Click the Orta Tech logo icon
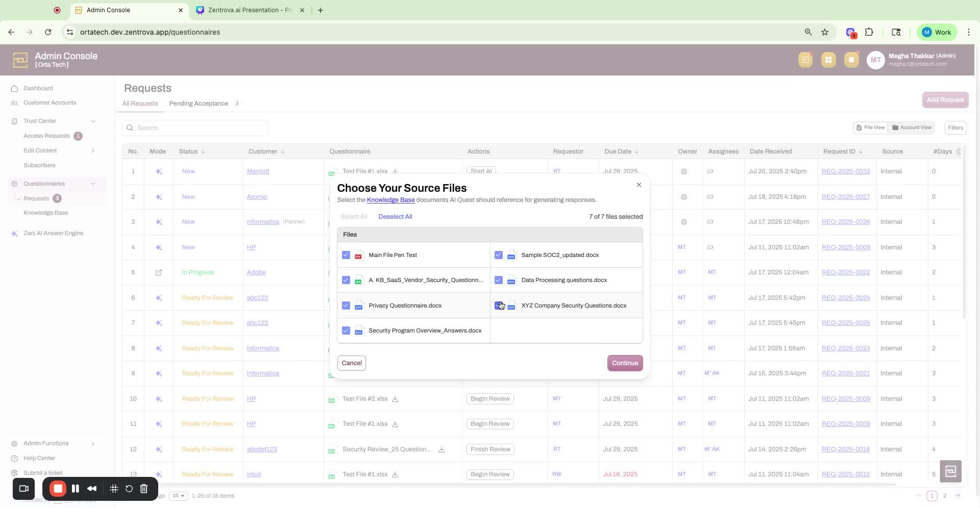 (20, 60)
